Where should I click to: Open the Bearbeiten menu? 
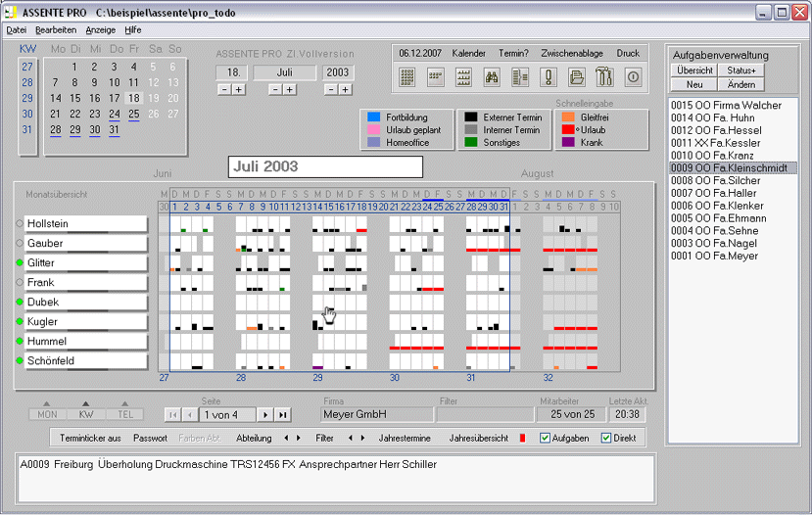(56, 30)
